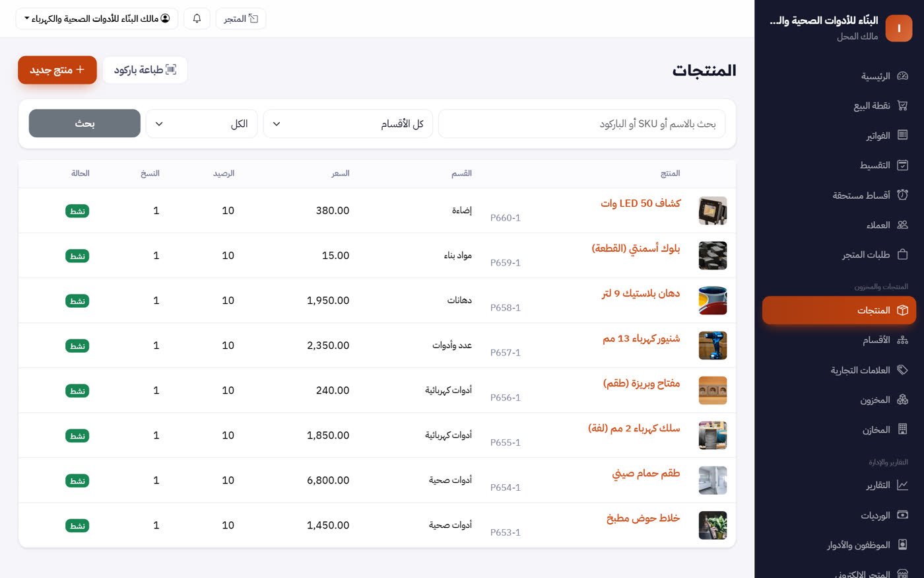Viewport: 924px width, 578px height.
Task: Open the التقارير sidebar menu item
Action: [839, 486]
